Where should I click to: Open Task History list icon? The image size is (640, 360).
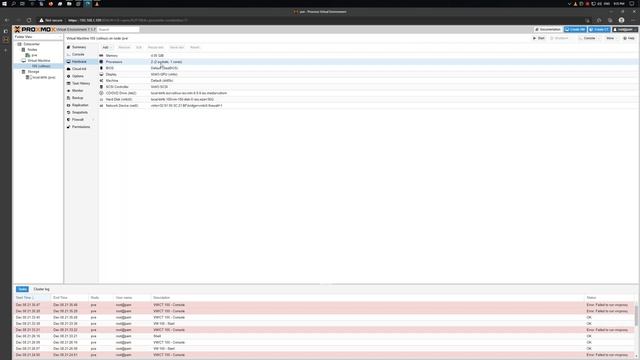pyautogui.click(x=69, y=83)
